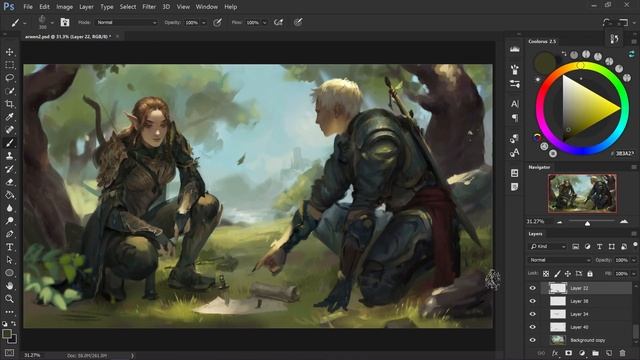Create a new group folder
Image resolution: width=640 pixels, height=360 pixels.
click(596, 353)
